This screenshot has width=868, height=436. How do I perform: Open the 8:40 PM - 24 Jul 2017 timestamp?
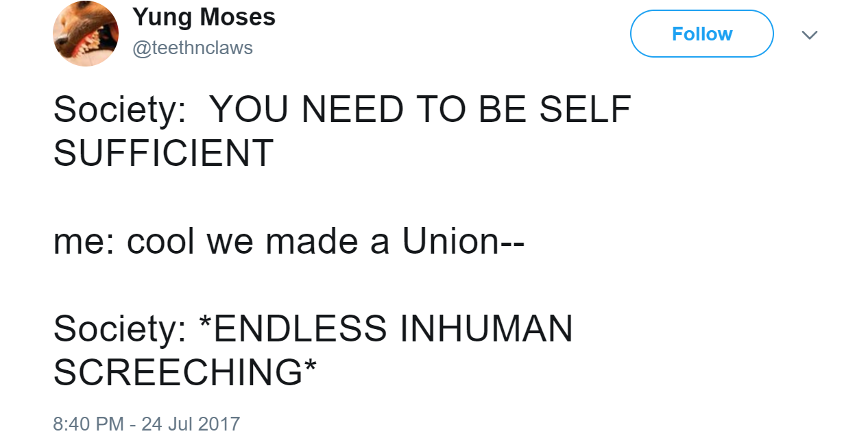tap(147, 423)
